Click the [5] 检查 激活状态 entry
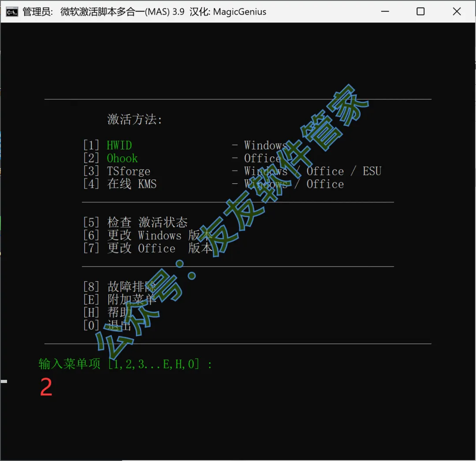Image resolution: width=476 pixels, height=461 pixels. click(x=135, y=223)
